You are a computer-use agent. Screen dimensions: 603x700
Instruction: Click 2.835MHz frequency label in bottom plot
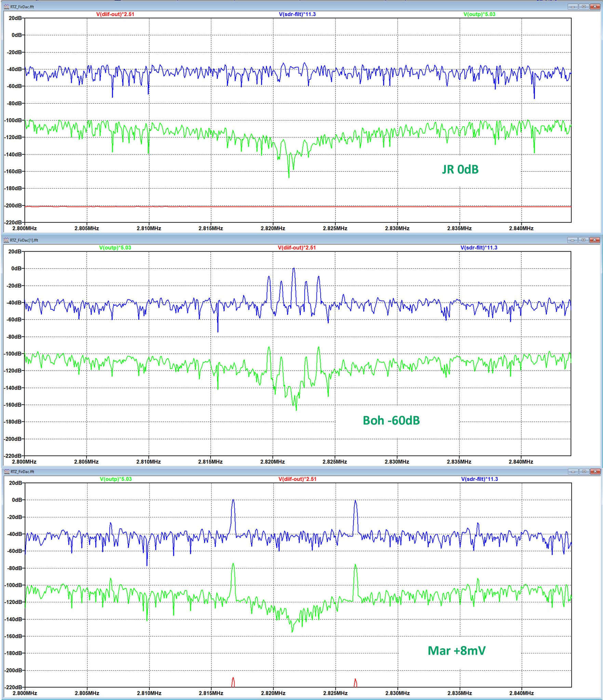(459, 693)
